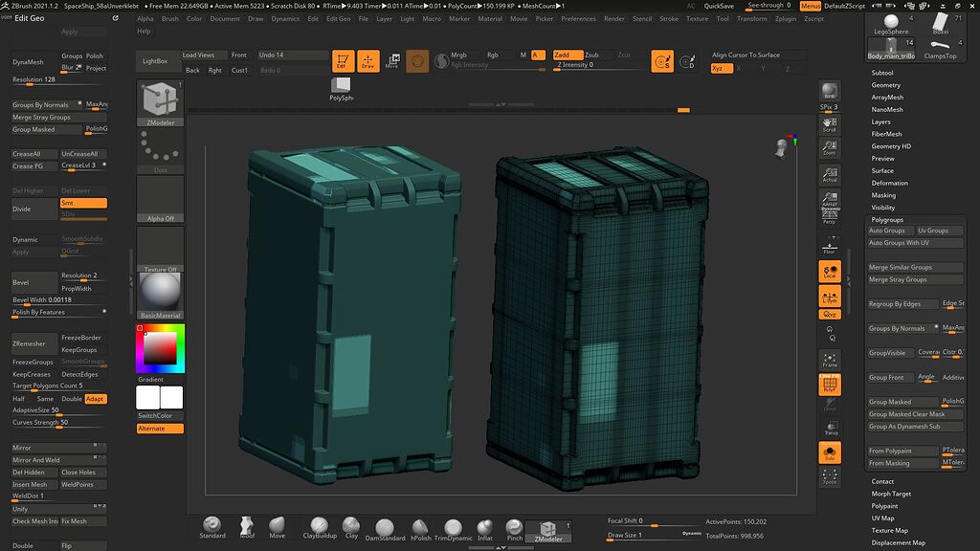The width and height of the screenshot is (980, 551).
Task: Click the Gnomon XYZ axis icon on right shelf
Action: pyautogui.click(x=829, y=314)
